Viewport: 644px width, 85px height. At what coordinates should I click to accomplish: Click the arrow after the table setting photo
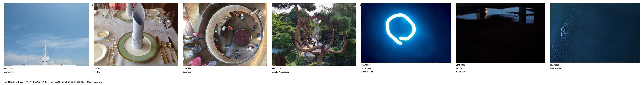click(x=180, y=5)
